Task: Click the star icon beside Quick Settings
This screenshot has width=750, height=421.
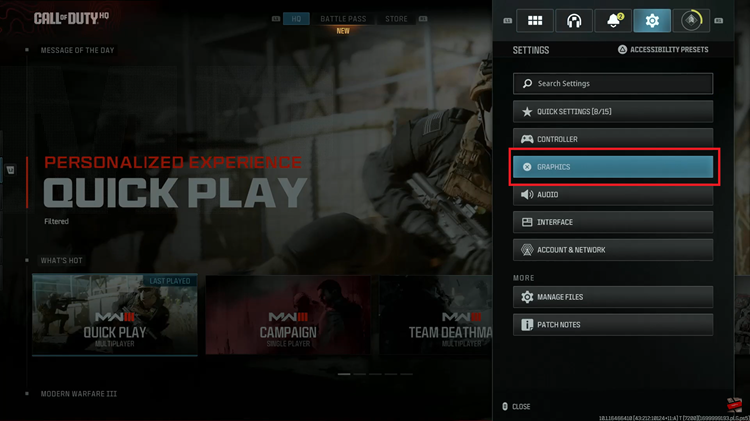Action: 527,111
